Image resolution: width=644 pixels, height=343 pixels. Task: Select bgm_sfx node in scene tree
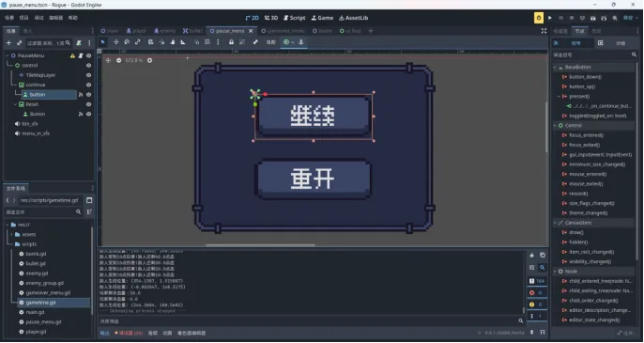tap(30, 124)
